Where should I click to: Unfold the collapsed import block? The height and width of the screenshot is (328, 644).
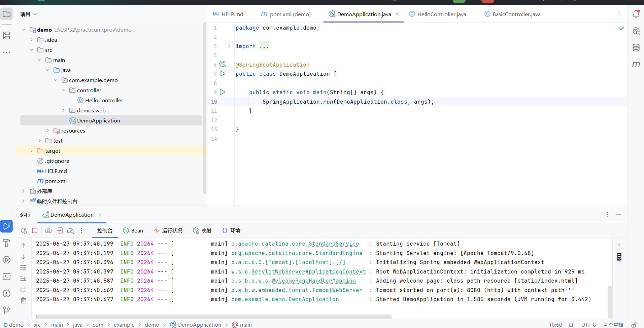(229, 46)
